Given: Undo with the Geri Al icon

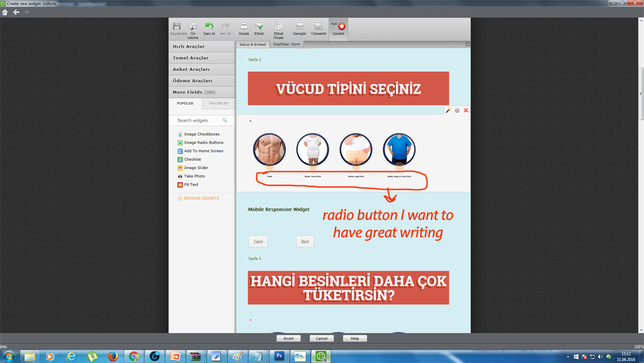Looking at the screenshot, I should (209, 28).
